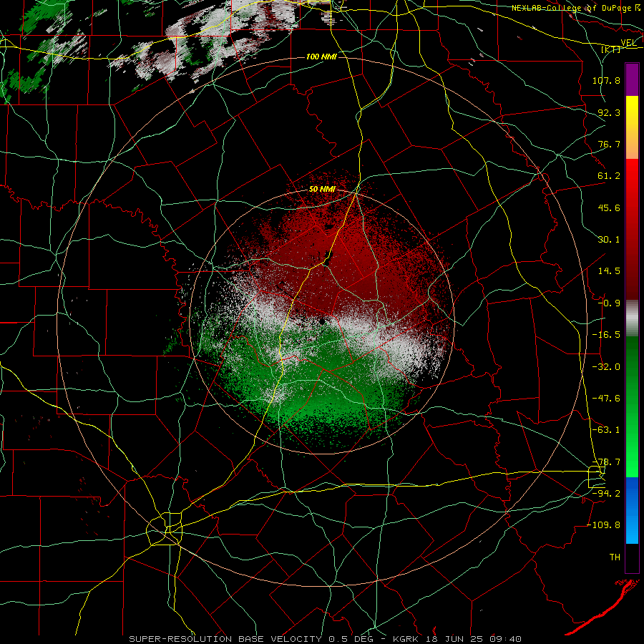Click the 45.6 value on velocity scale
This screenshot has width=644, height=644.
click(x=609, y=208)
